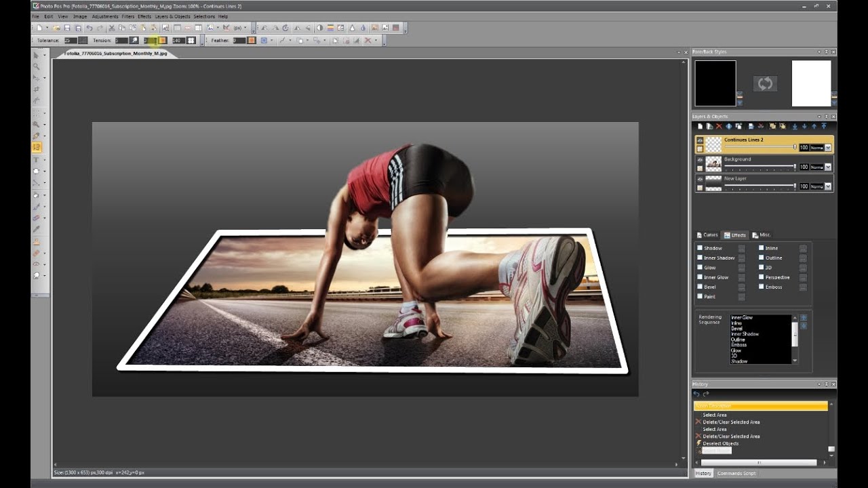
Task: Open the Layers & Objects menu
Action: pyautogui.click(x=172, y=16)
